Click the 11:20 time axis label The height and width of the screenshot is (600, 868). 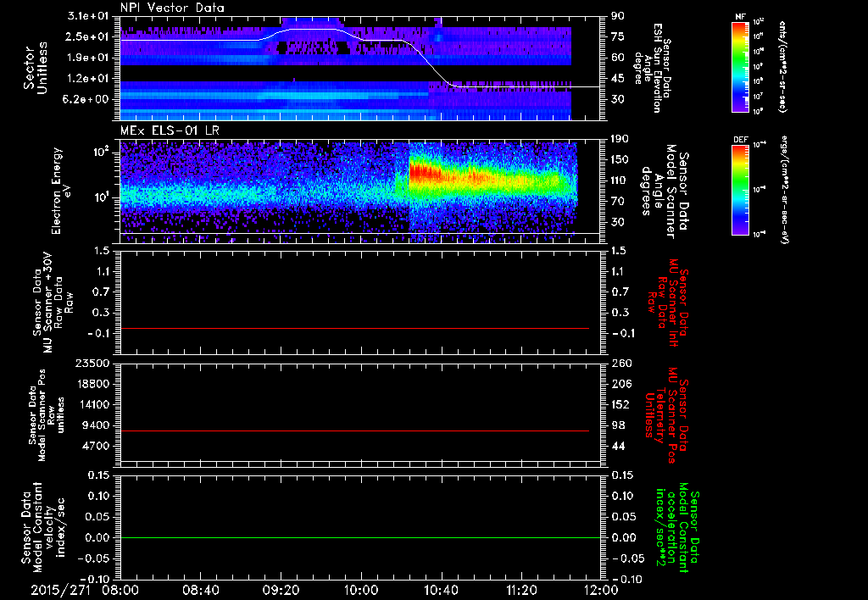click(521, 590)
